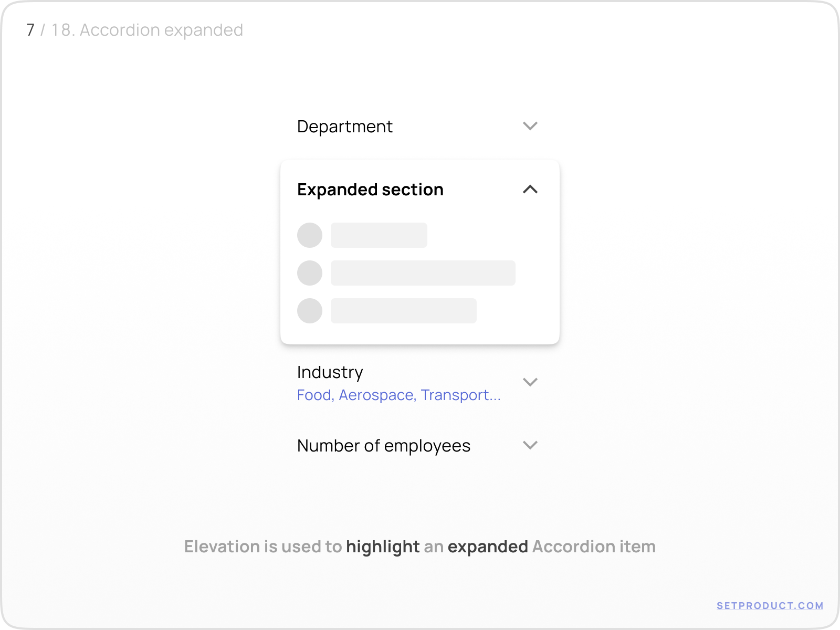840x630 pixels.
Task: Select the first list item row
Action: [379, 235]
